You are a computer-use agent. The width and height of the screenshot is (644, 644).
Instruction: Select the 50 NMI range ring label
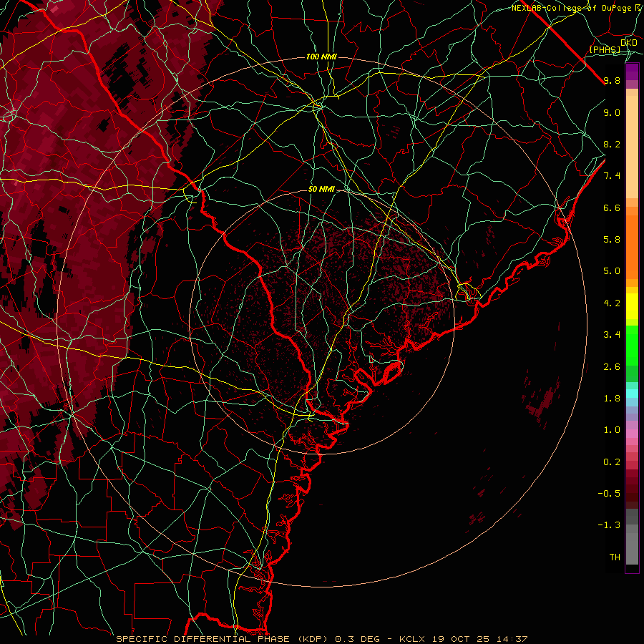[321, 190]
